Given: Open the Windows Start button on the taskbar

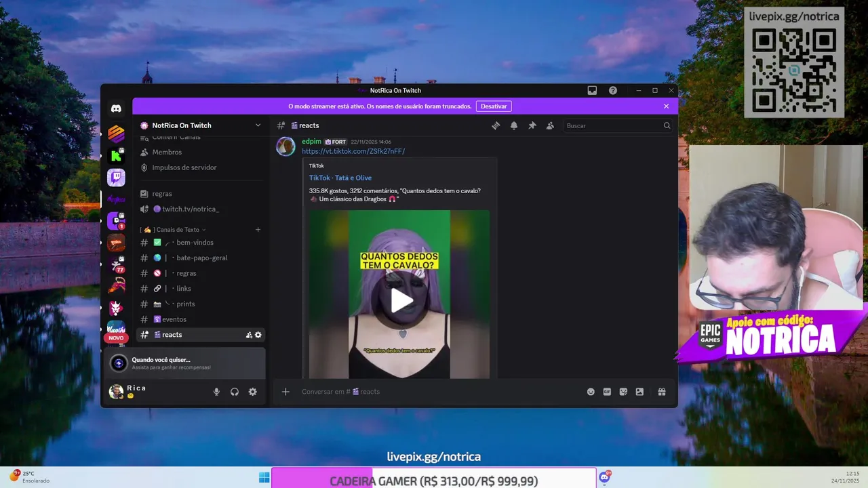Looking at the screenshot, I should pyautogui.click(x=264, y=477).
